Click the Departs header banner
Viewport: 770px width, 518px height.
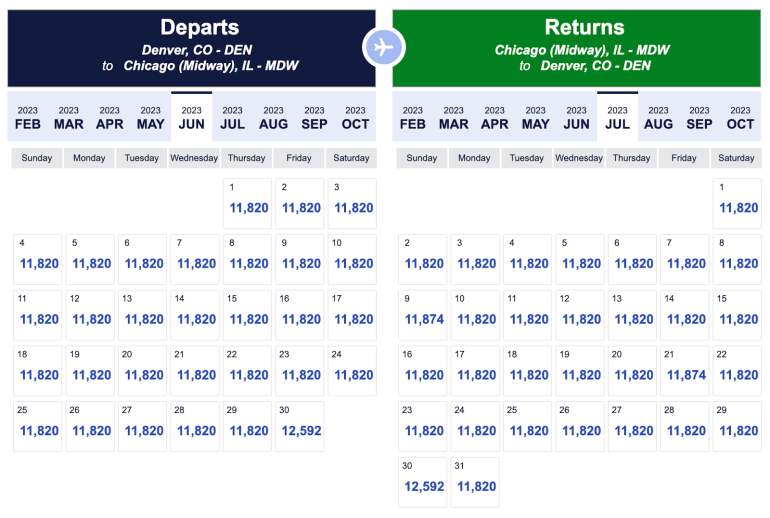tap(191, 47)
